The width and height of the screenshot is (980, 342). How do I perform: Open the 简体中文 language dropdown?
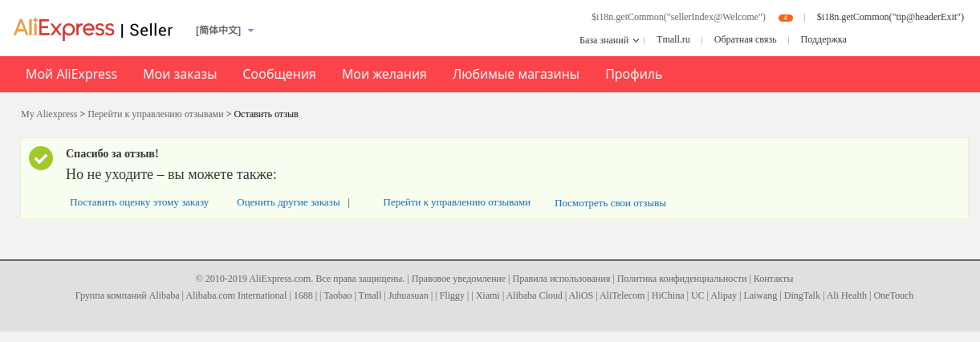tap(225, 31)
